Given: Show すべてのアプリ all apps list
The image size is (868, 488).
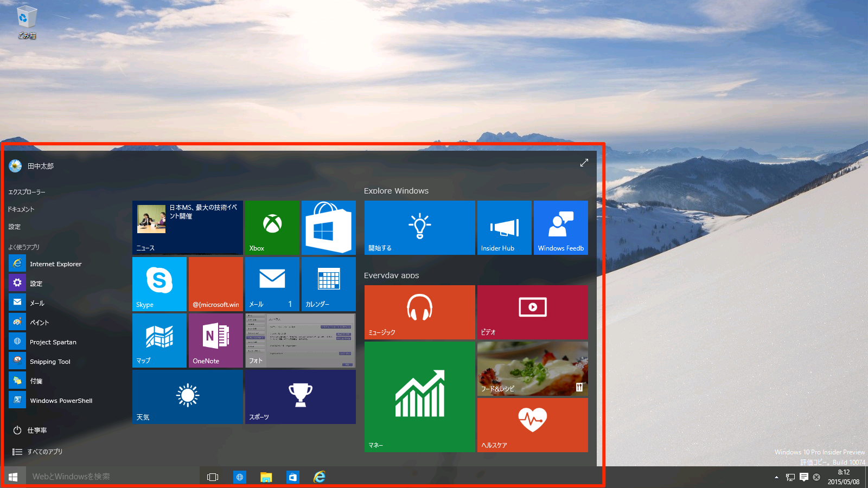Looking at the screenshot, I should pos(37,452).
